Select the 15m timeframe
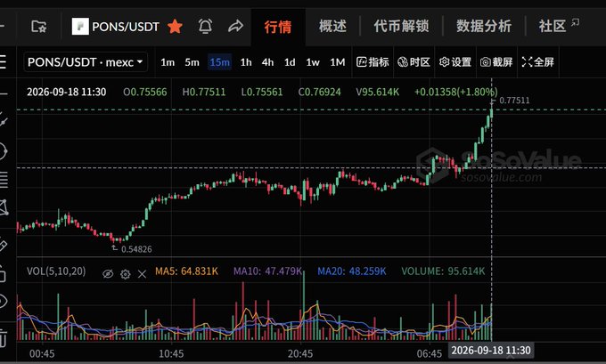Viewport: 606px width, 364px height. [219, 62]
